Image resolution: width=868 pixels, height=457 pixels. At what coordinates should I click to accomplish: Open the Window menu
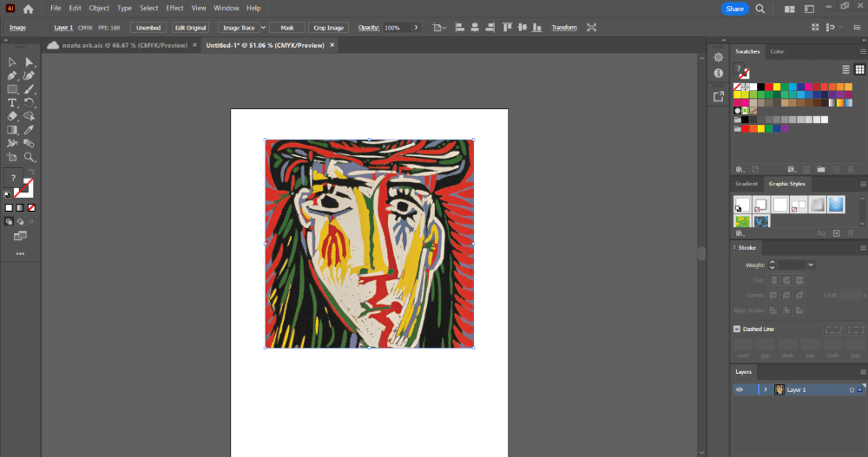point(227,9)
